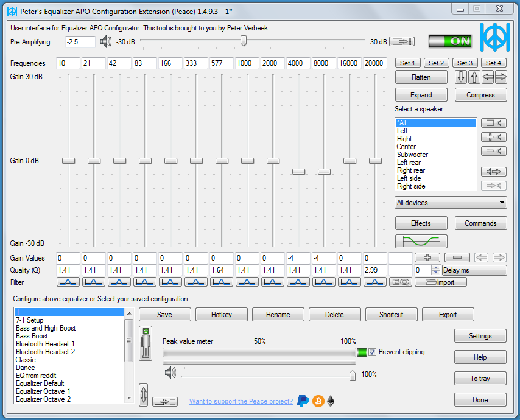The image size is (520, 420).
Task: Select Set 4 preset button
Action: [493, 63]
